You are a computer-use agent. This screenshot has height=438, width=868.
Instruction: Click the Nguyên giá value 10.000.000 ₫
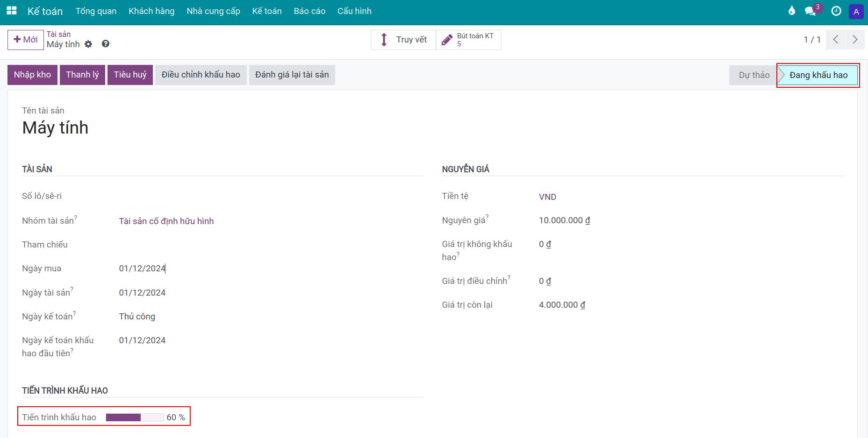click(x=564, y=220)
